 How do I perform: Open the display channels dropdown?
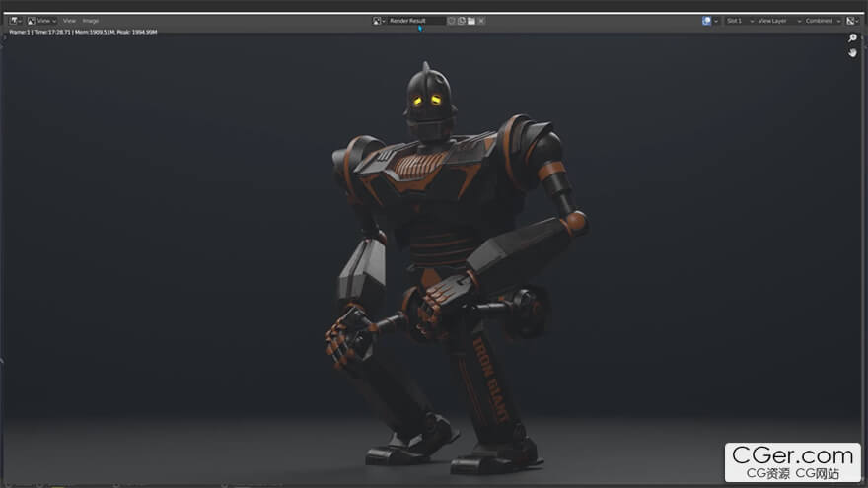click(x=852, y=21)
